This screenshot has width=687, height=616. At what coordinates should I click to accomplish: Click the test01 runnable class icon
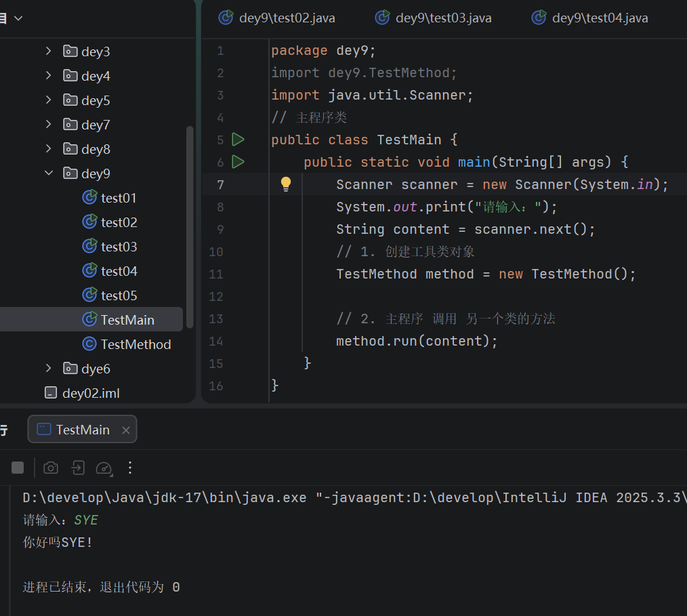pyautogui.click(x=89, y=198)
